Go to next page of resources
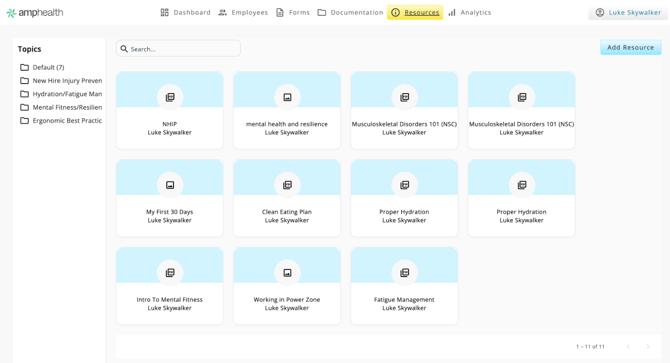 pos(648,346)
